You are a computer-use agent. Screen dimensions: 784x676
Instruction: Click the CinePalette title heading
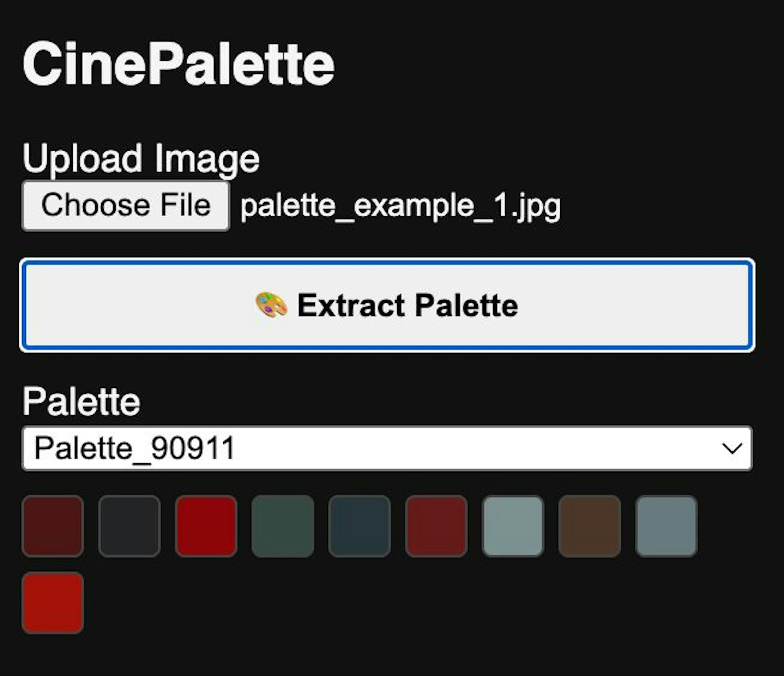[x=178, y=64]
